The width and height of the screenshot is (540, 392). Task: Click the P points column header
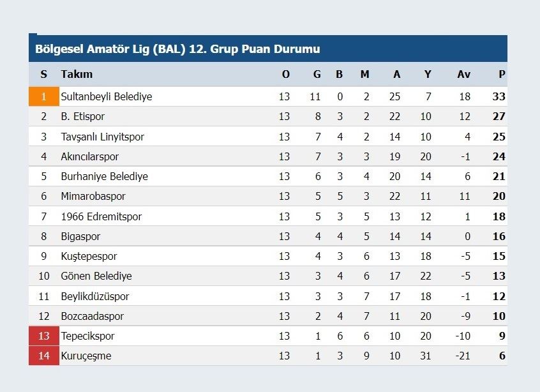502,74
